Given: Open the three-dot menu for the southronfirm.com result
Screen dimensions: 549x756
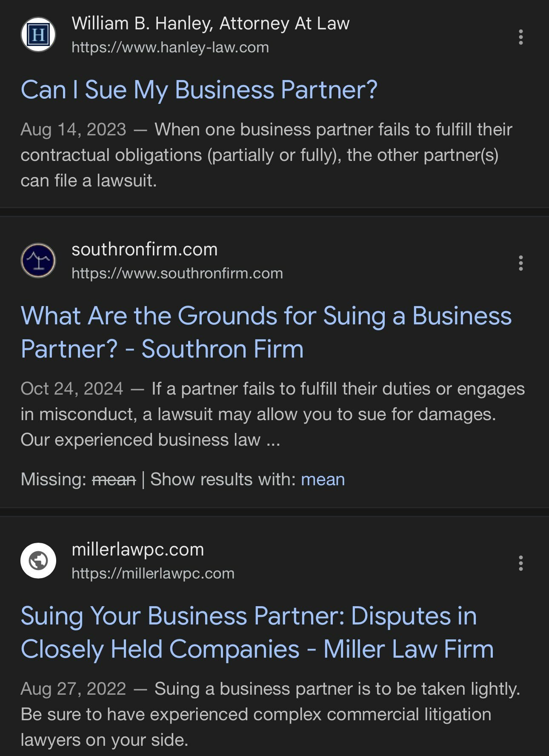Looking at the screenshot, I should click(x=520, y=263).
